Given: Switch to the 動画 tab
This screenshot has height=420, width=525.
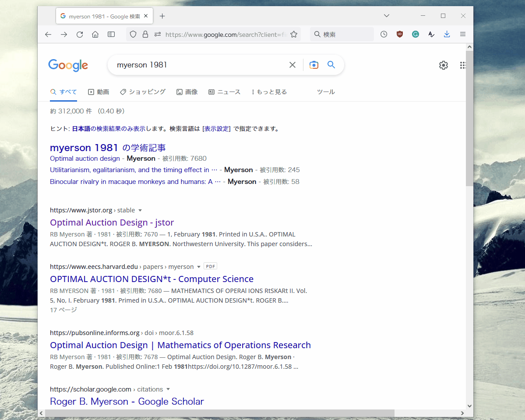Looking at the screenshot, I should [x=99, y=92].
